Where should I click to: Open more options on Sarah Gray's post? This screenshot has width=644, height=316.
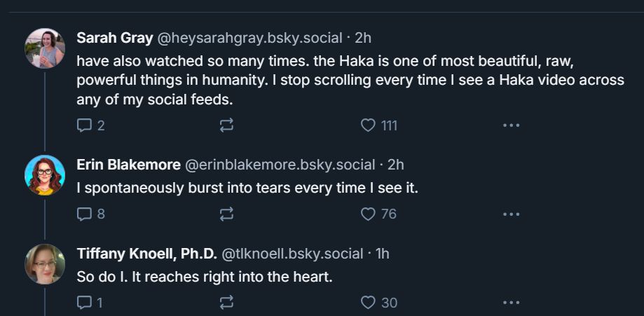click(x=511, y=125)
